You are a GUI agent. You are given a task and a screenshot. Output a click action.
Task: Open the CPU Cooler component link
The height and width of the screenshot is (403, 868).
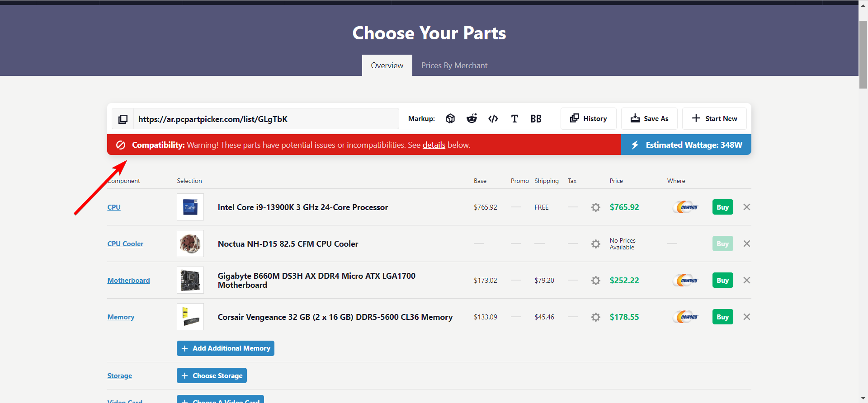(125, 244)
